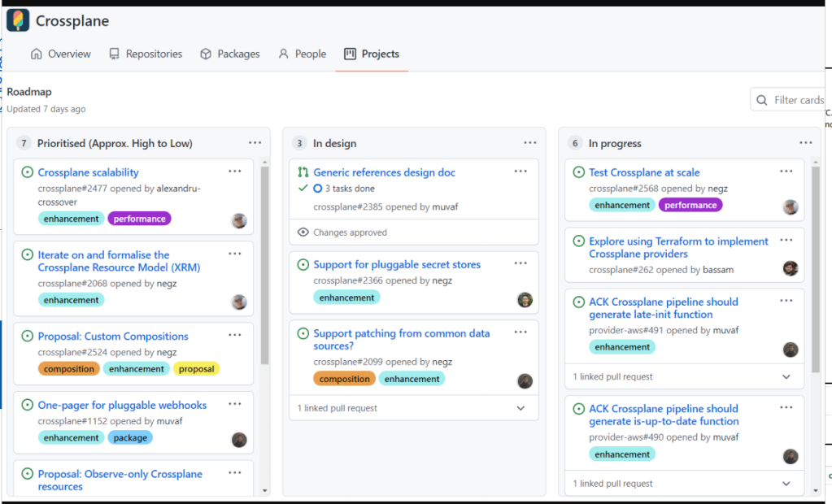Click open-issue icon beside pluggable secret stores
This screenshot has width=832, height=504.
tap(303, 264)
